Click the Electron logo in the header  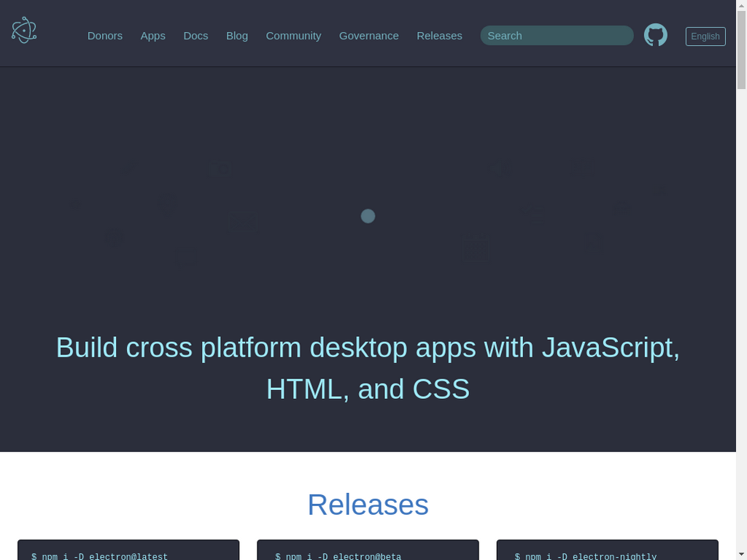pyautogui.click(x=24, y=30)
